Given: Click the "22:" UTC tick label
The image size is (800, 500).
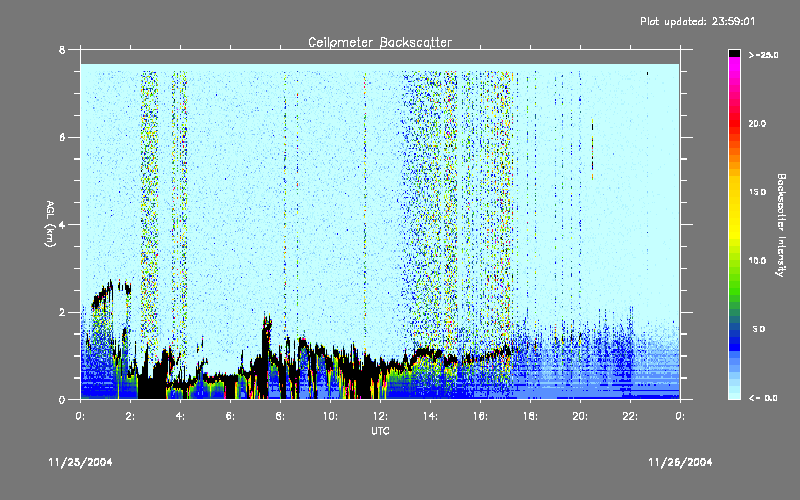Looking at the screenshot, I should pos(630,416).
